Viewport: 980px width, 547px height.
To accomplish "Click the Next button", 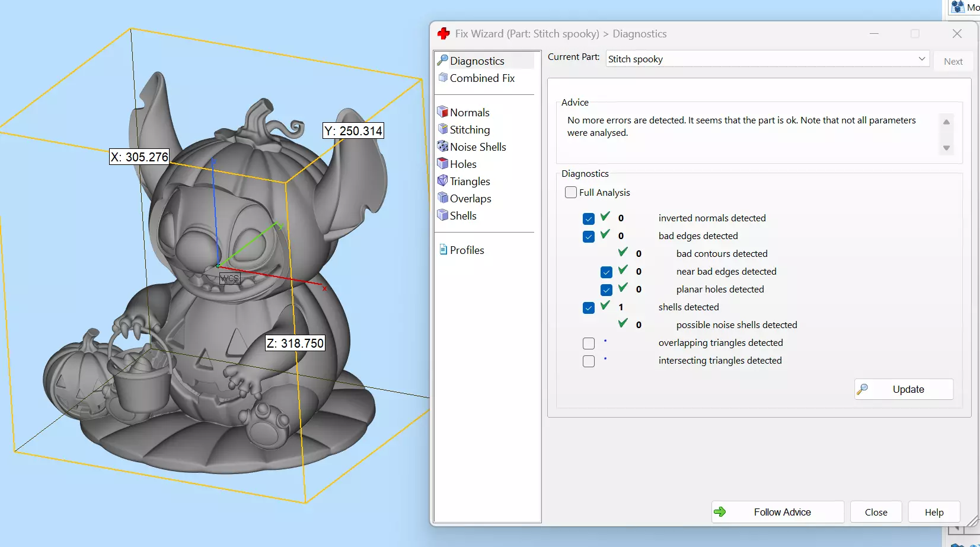I will tap(953, 61).
